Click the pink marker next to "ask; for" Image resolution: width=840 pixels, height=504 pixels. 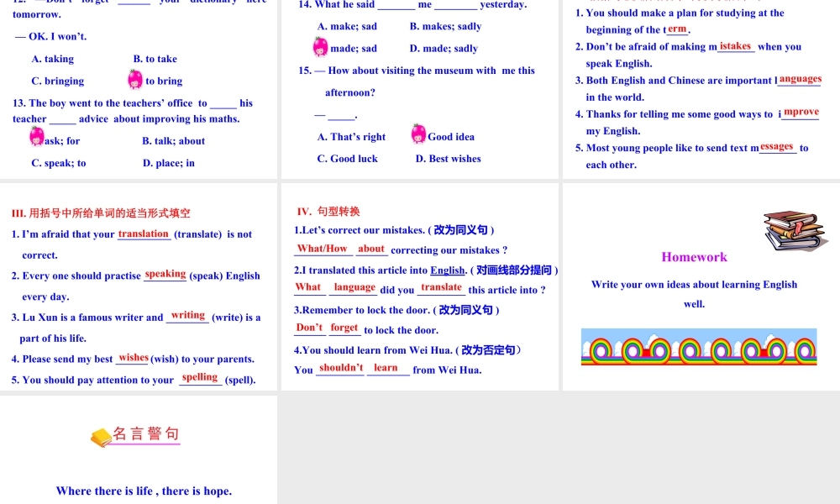[36, 137]
